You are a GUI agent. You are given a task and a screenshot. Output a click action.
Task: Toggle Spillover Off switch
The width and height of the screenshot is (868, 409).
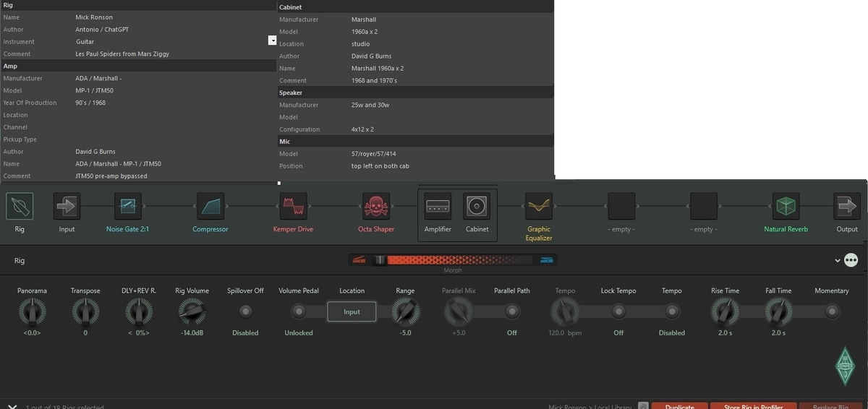(x=246, y=311)
